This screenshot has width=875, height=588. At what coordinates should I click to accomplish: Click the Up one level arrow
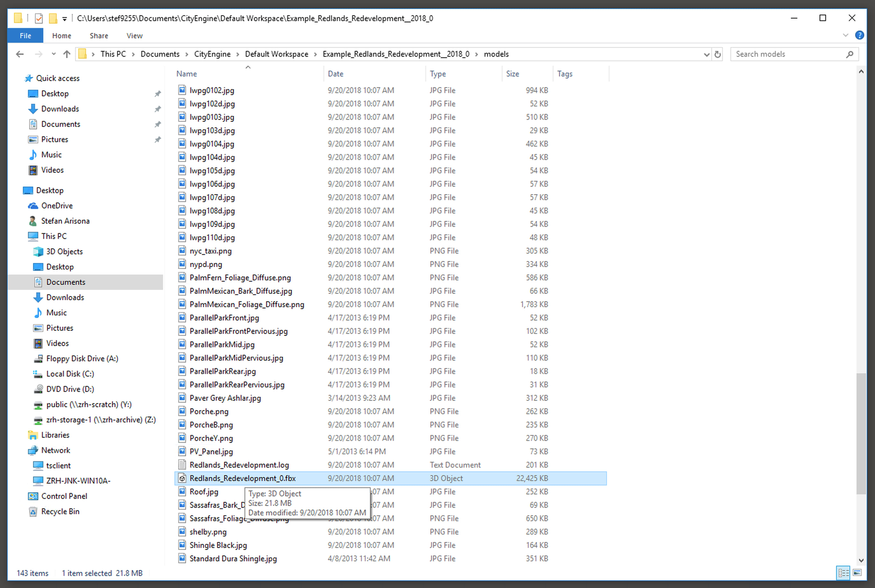[x=67, y=54]
